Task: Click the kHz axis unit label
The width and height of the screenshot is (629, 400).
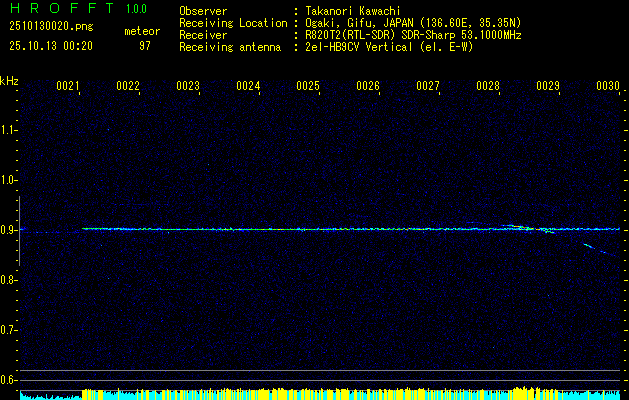Action: (x=9, y=80)
